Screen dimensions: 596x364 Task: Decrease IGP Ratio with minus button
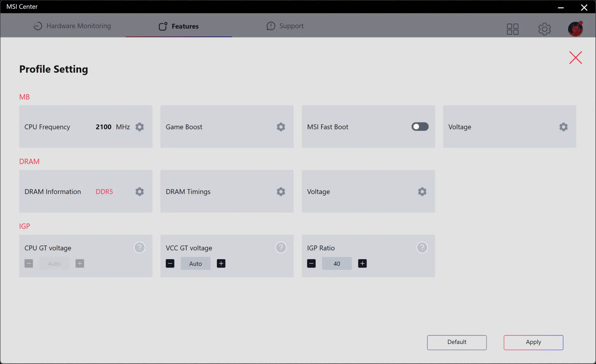point(311,264)
